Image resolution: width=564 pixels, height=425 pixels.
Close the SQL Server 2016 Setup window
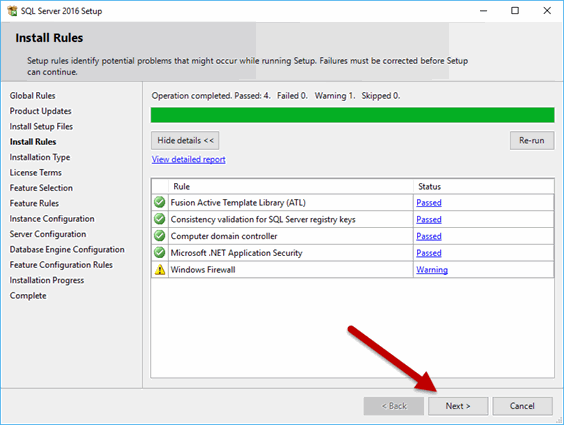[x=547, y=11]
